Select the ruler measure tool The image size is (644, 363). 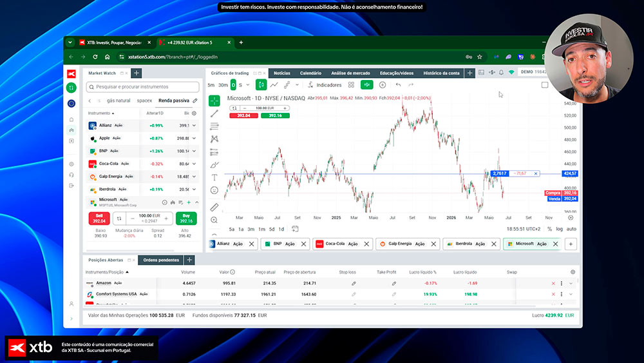(214, 207)
